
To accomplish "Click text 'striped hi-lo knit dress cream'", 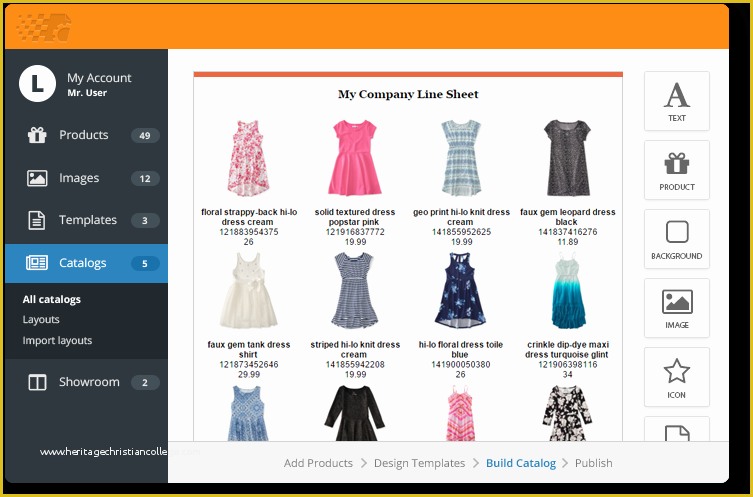I will point(355,350).
